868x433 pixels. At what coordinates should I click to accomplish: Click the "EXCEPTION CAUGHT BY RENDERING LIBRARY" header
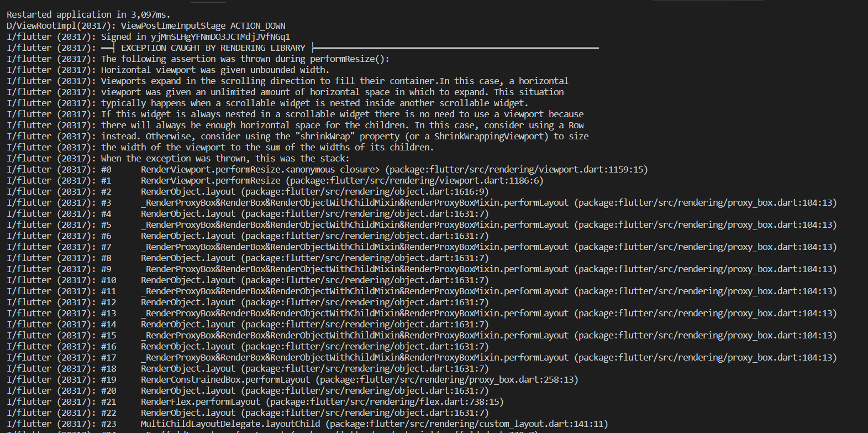click(x=213, y=48)
